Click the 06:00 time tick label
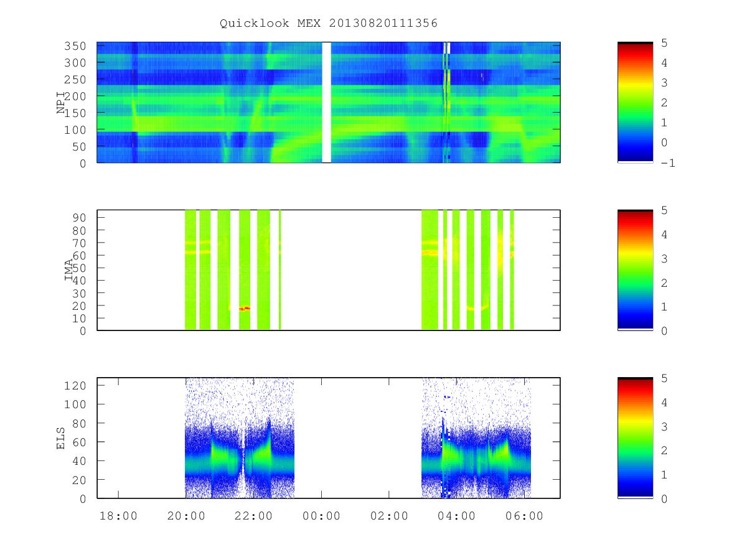The width and height of the screenshot is (747, 560). tap(525, 516)
